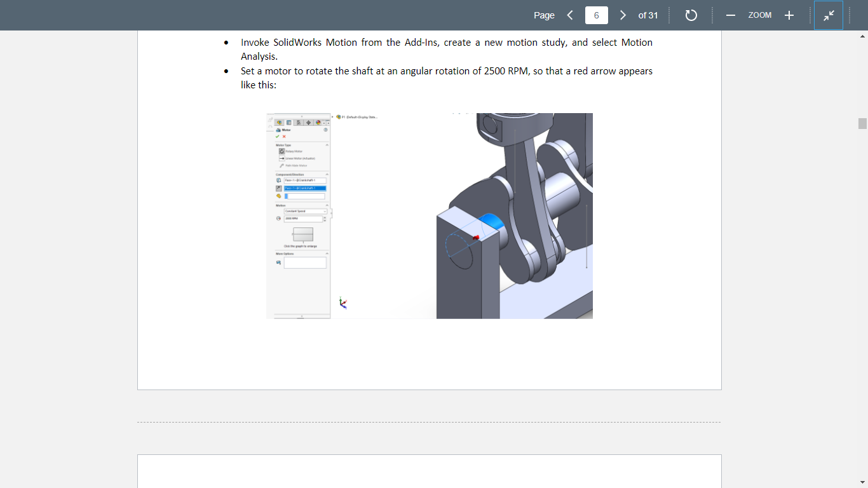
Task: Open the DisplayManager tab in the panel
Action: [317, 122]
